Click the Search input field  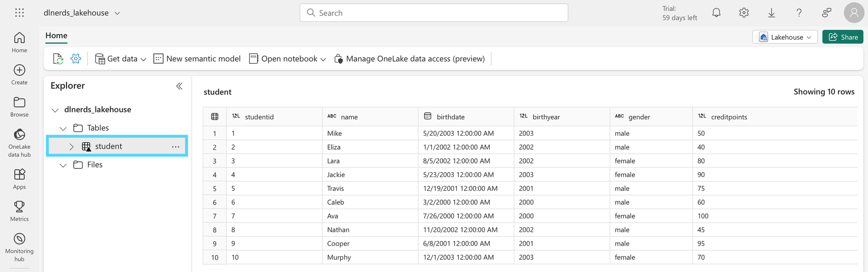click(x=434, y=13)
